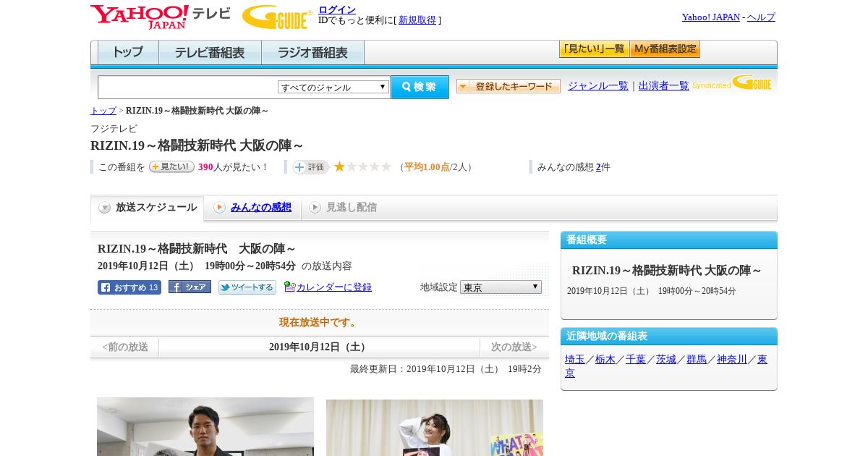Select the フジテレビ channel name

click(114, 128)
